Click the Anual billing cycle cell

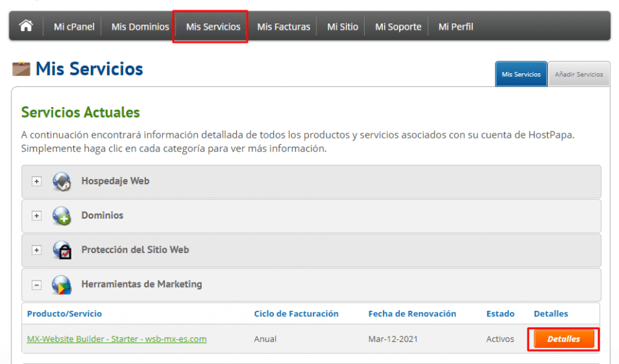[x=265, y=338]
